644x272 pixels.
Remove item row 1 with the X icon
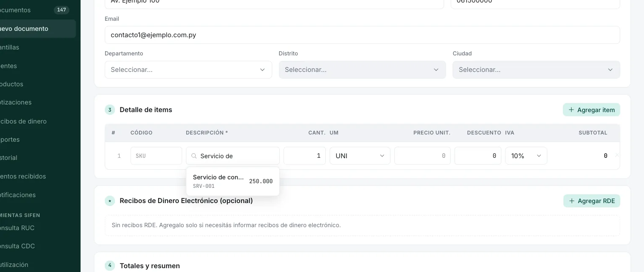coord(617,156)
